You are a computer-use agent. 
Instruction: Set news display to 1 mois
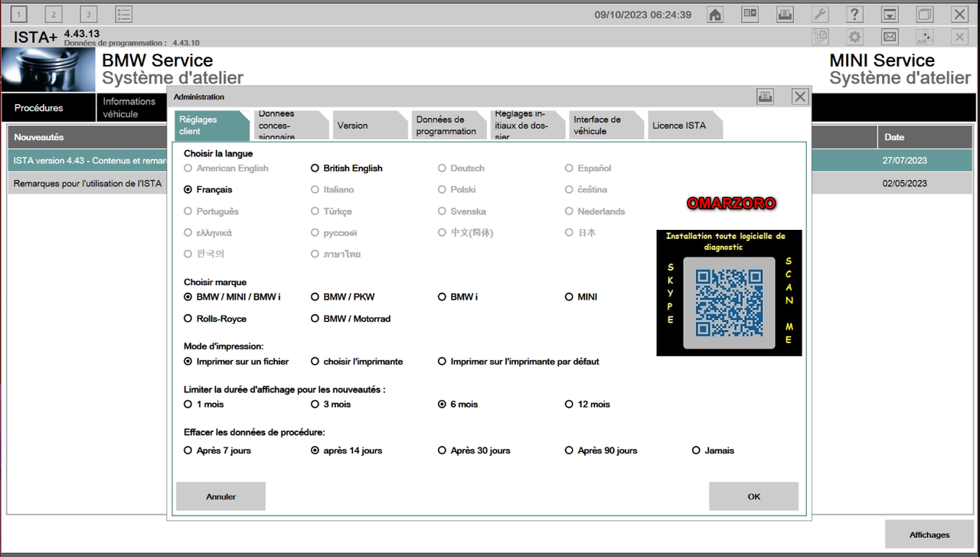(x=204, y=404)
